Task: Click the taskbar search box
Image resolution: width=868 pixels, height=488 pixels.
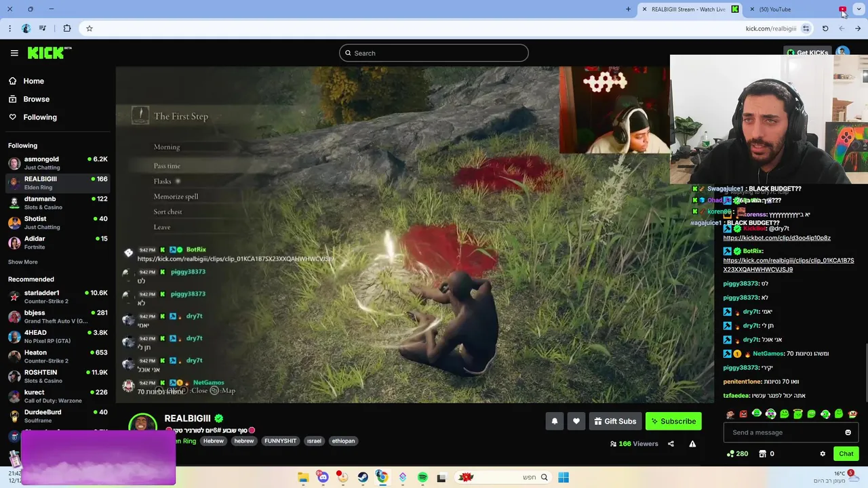Action: [502, 477]
